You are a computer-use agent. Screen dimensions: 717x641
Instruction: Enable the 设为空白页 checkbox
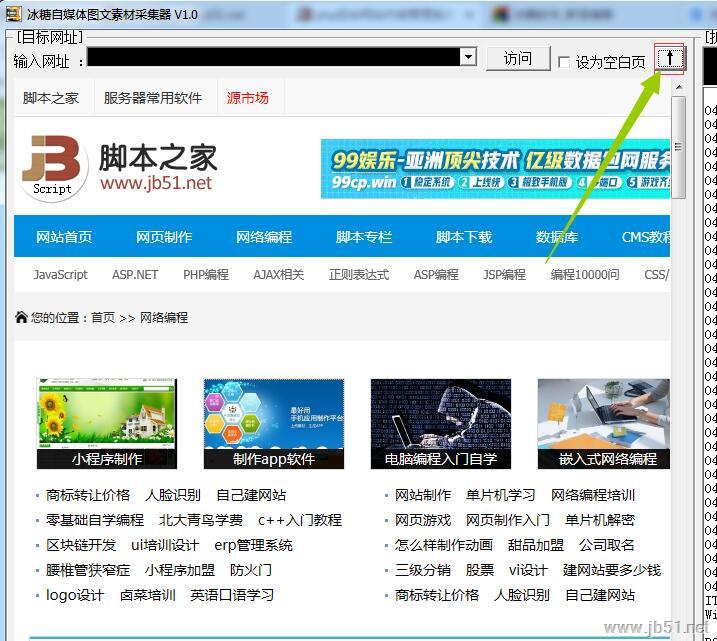tap(564, 62)
